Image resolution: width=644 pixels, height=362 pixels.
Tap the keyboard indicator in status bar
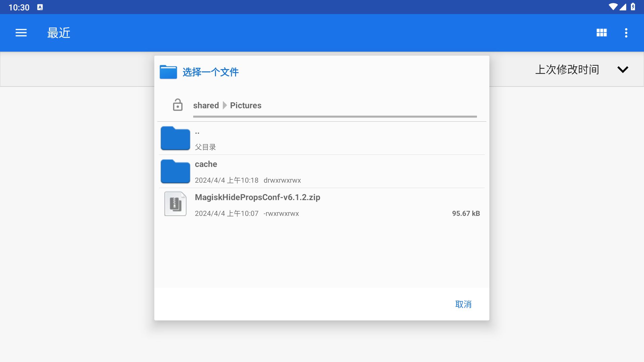40,7
